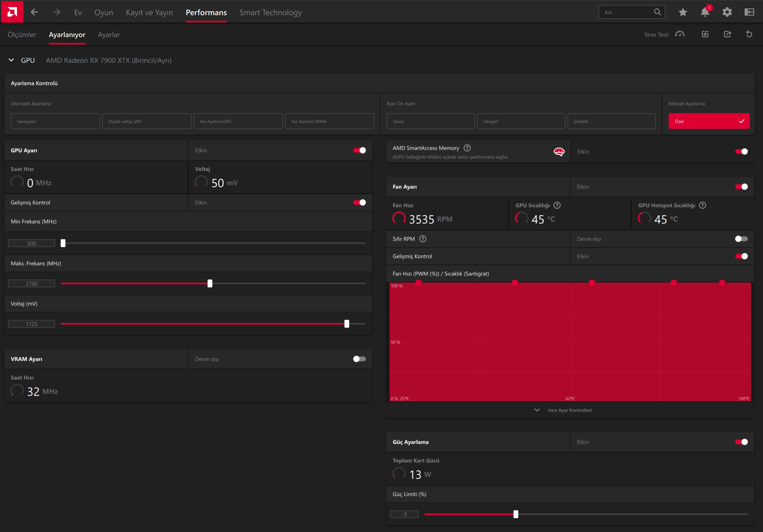Choose the Dengeli tuning preset
The height and width of the screenshot is (532, 763).
521,121
